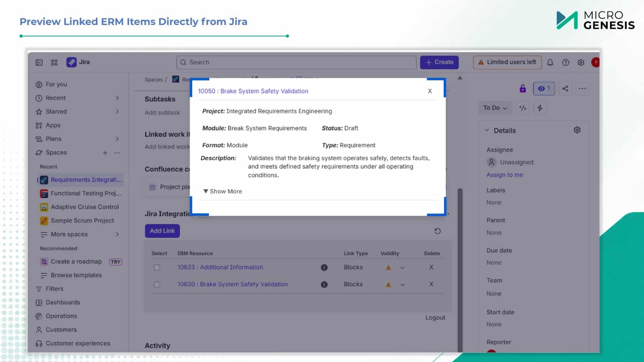Show info for 10630 Brake System row

(x=324, y=284)
